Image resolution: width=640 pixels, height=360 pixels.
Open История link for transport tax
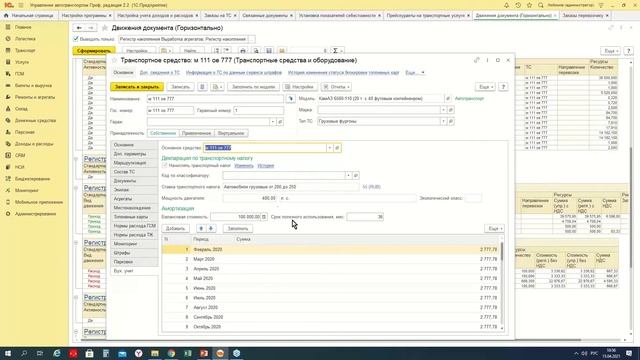point(266,166)
